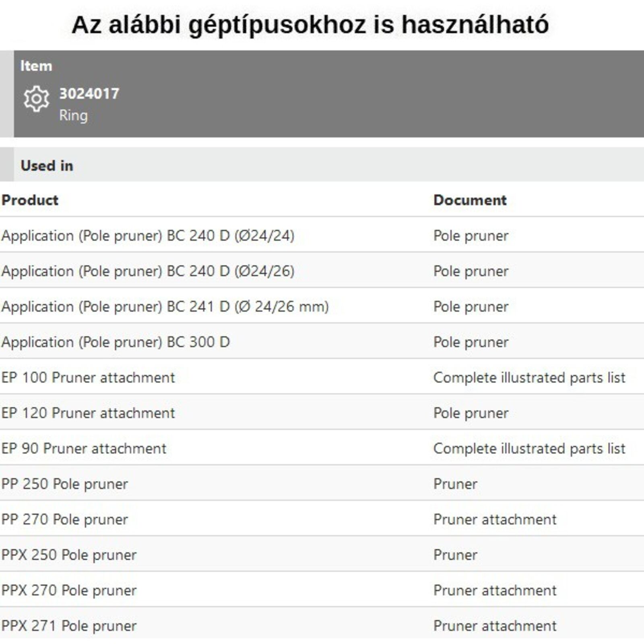Open Pruner attachment document for PPX 271
The image size is (644, 644).
[495, 626]
